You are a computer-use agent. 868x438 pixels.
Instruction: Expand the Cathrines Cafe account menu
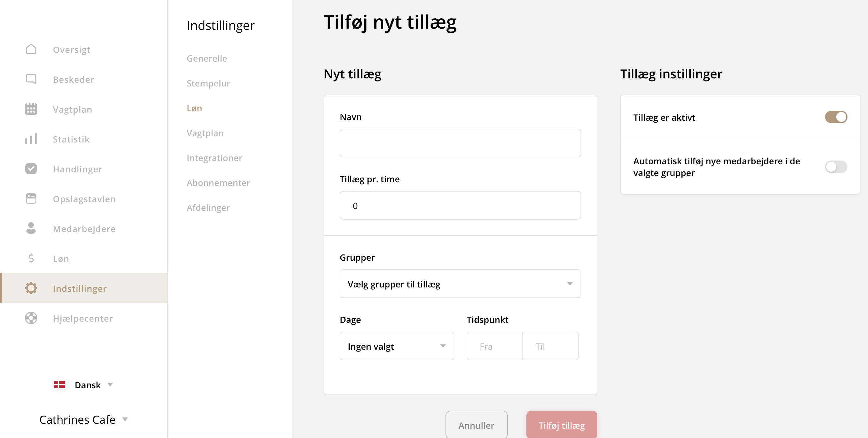coord(84,419)
